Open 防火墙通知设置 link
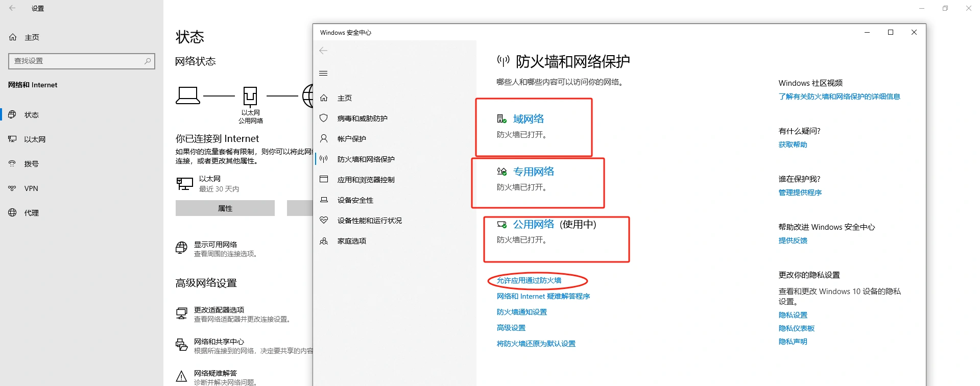 pyautogui.click(x=522, y=312)
